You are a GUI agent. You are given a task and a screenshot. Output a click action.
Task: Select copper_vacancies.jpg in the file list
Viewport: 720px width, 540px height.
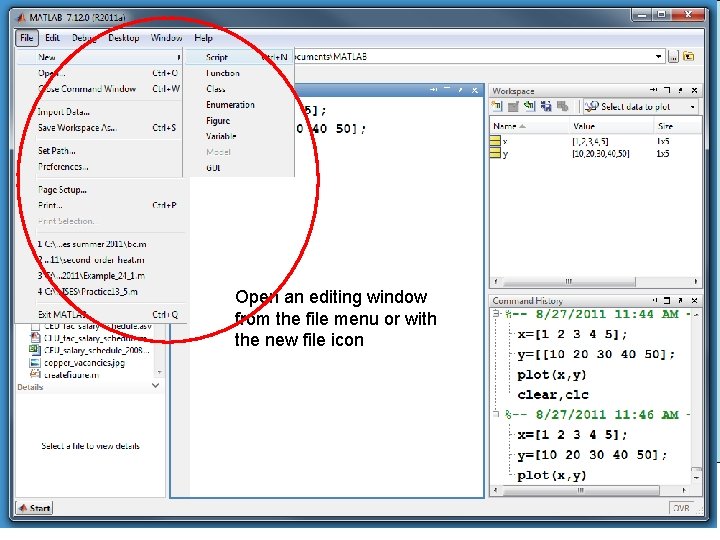(84, 363)
